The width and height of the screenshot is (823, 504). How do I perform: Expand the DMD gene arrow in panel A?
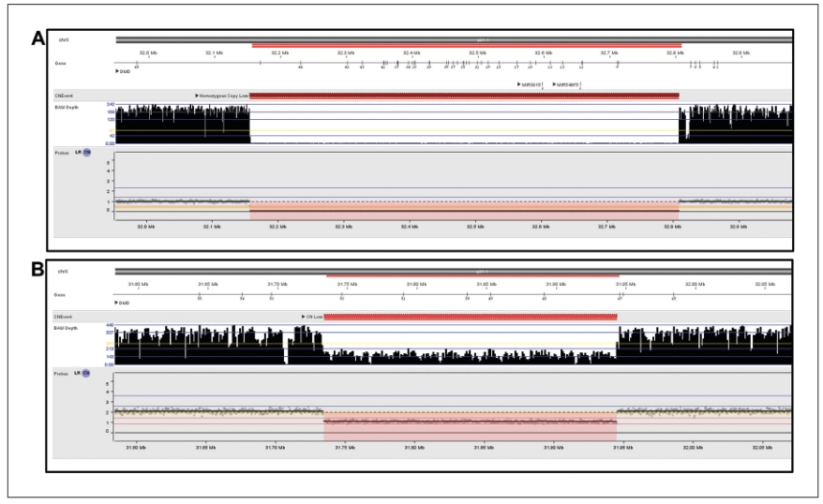point(117,71)
